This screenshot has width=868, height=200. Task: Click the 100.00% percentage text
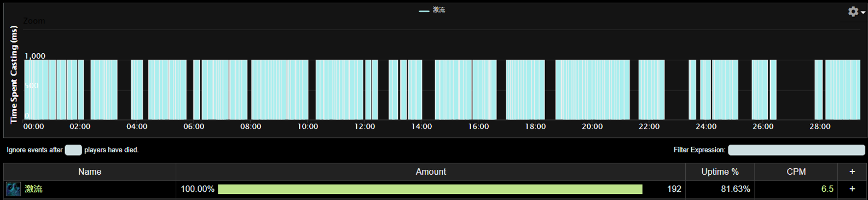(x=198, y=189)
